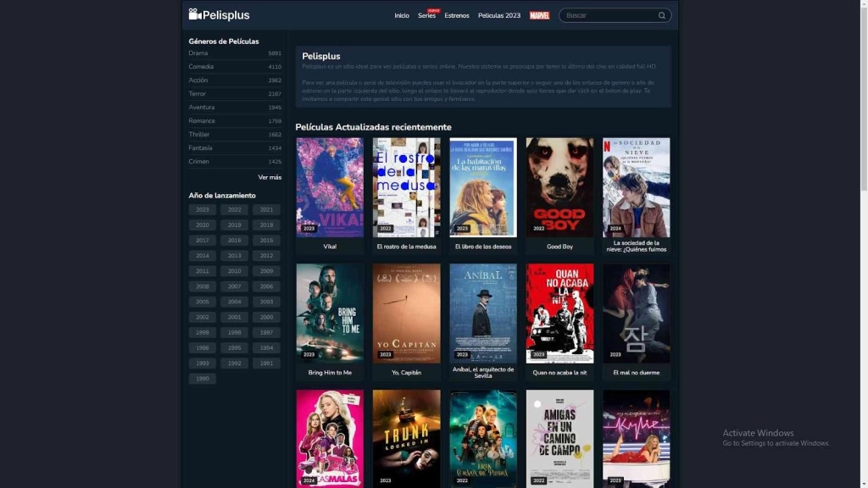Filter by release year 2019
Viewport: 868px width, 488px height.
coord(234,225)
